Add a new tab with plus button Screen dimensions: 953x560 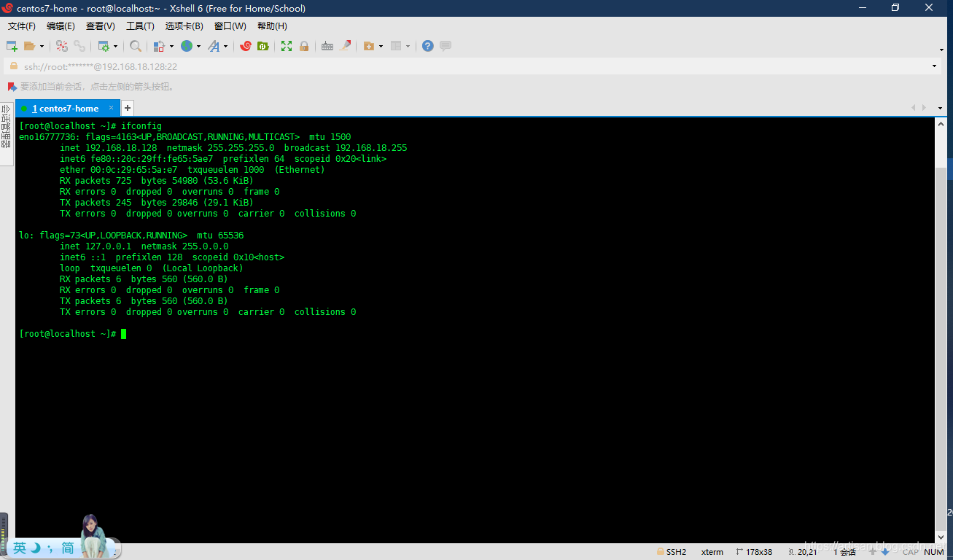click(128, 108)
